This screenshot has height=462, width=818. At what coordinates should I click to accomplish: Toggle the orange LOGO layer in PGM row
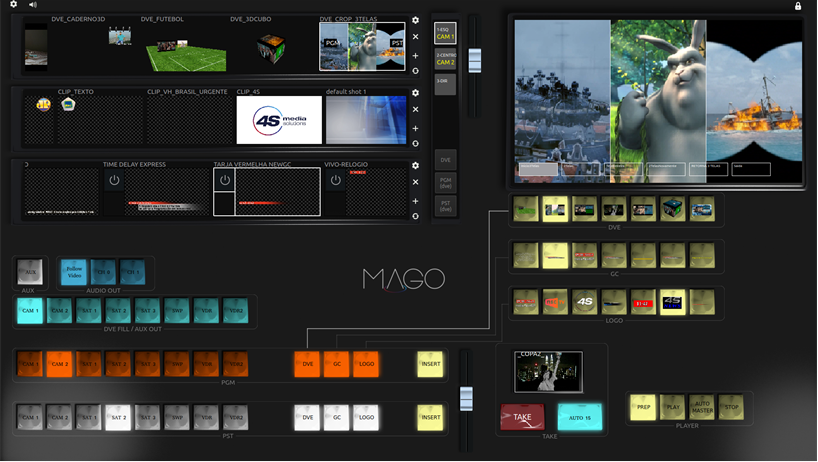point(366,364)
